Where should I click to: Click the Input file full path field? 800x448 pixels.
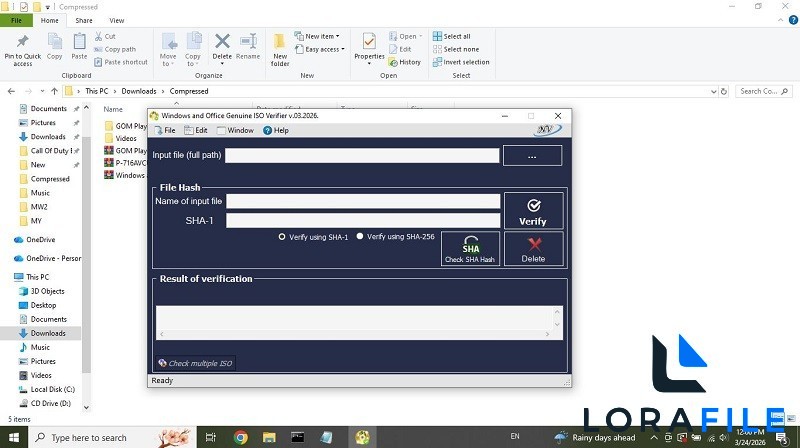[x=362, y=156]
